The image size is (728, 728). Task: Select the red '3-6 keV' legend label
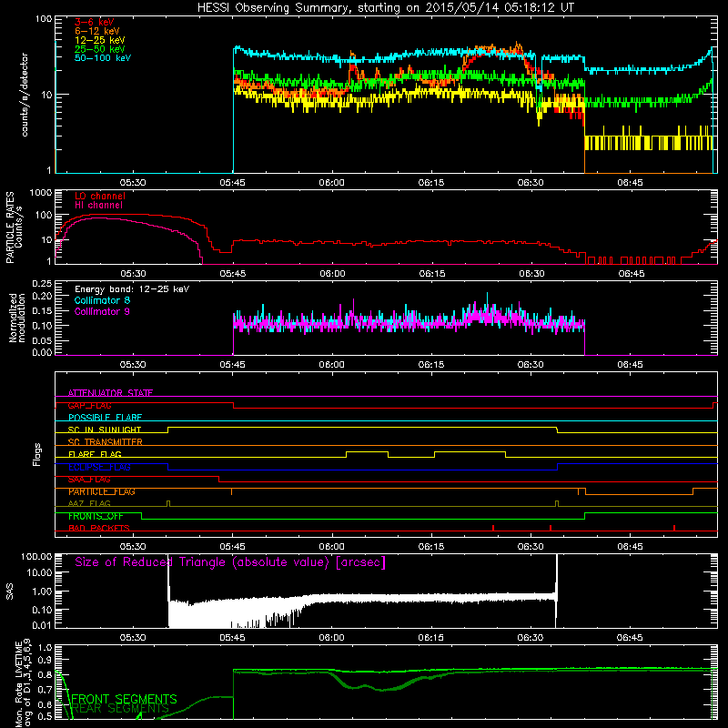[x=95, y=22]
